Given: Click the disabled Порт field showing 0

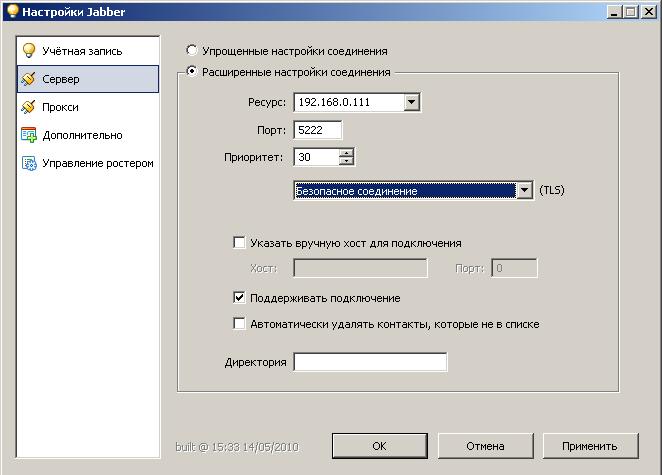Looking at the screenshot, I should pyautogui.click(x=514, y=268).
